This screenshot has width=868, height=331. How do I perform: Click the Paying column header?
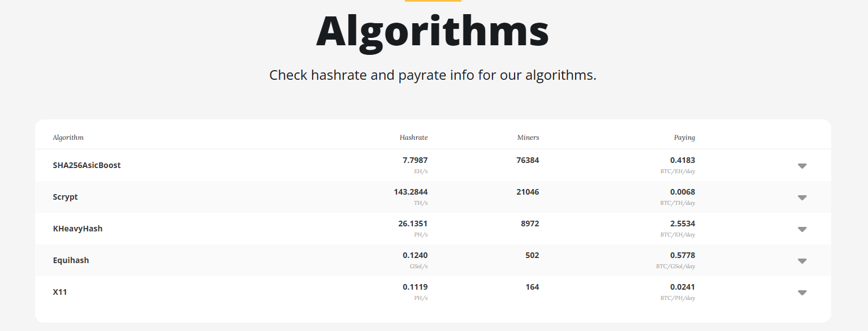click(x=684, y=137)
